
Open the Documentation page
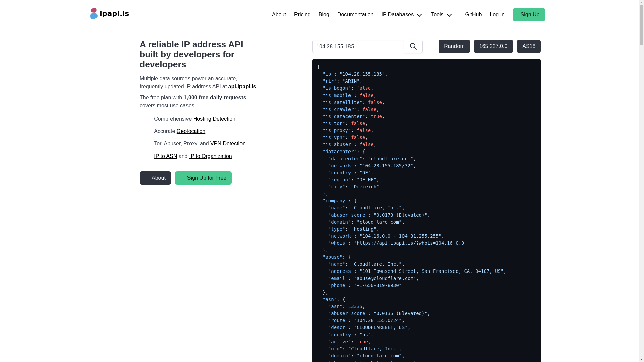click(355, 15)
